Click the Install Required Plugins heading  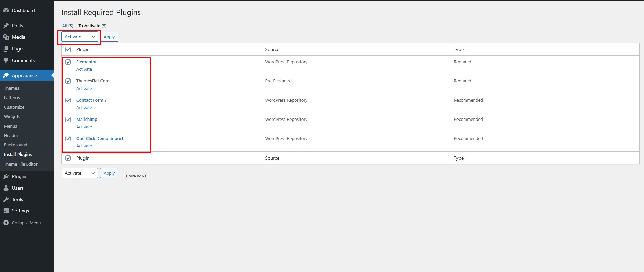[101, 12]
